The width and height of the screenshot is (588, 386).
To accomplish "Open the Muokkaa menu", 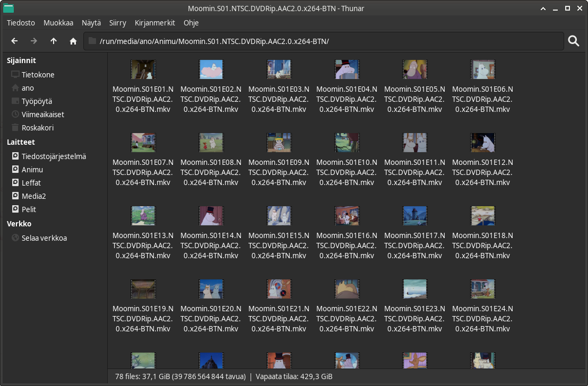I will (58, 23).
